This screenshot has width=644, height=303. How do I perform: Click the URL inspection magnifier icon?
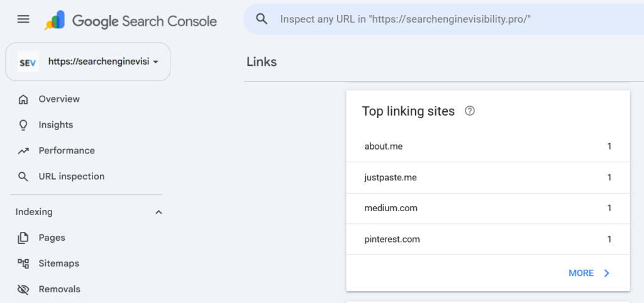pos(23,177)
